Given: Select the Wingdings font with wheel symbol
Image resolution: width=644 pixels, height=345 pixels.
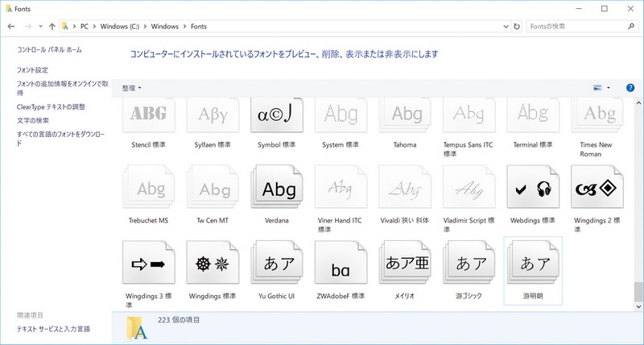Looking at the screenshot, I should [x=213, y=262].
